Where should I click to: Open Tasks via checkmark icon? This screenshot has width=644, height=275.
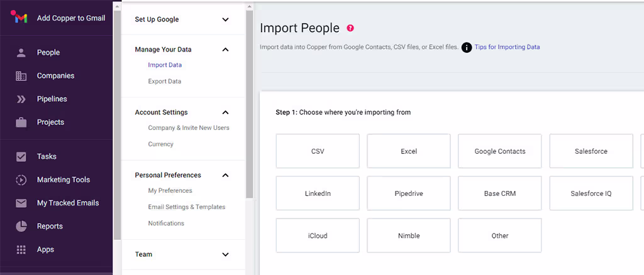(21, 157)
